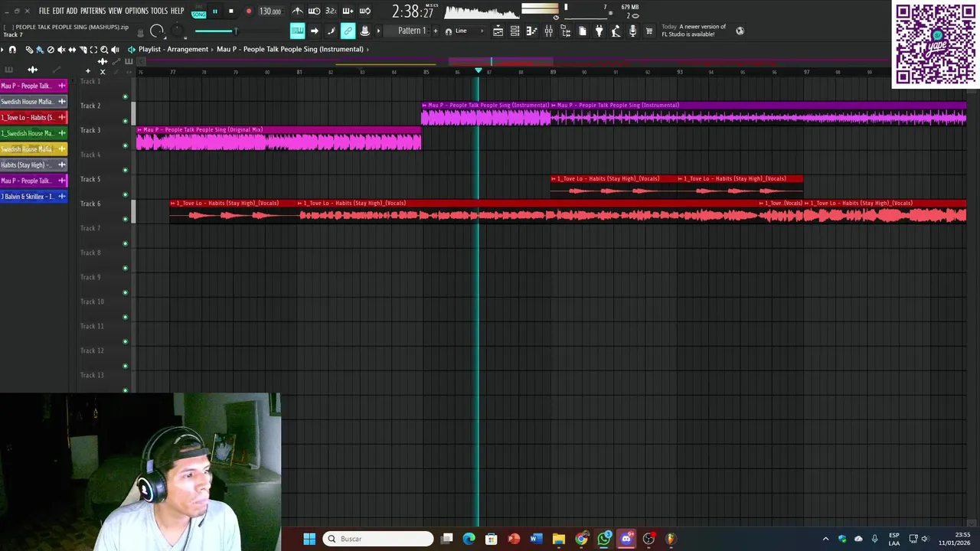This screenshot has width=980, height=551.
Task: Stop playback with the stop button
Action: coord(230,11)
